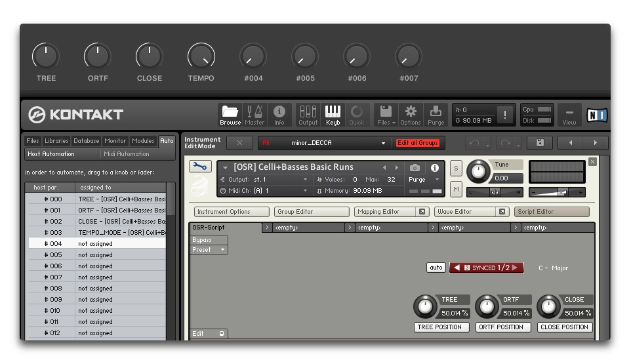
Task: Open the Script Editor
Action: pos(552,212)
